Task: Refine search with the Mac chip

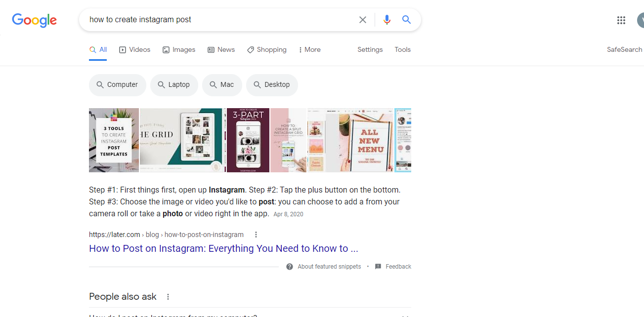Action: point(222,85)
